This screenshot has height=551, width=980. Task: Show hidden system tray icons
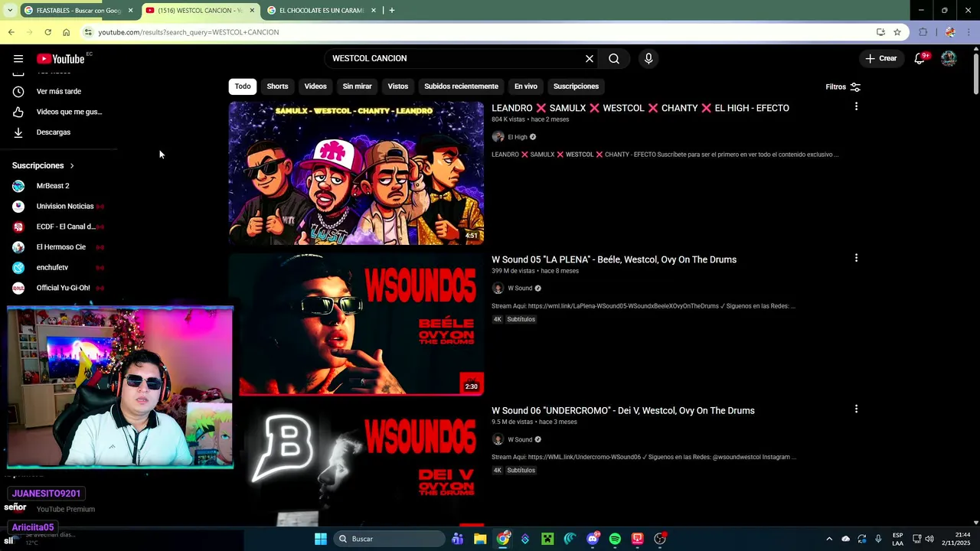pos(828,539)
